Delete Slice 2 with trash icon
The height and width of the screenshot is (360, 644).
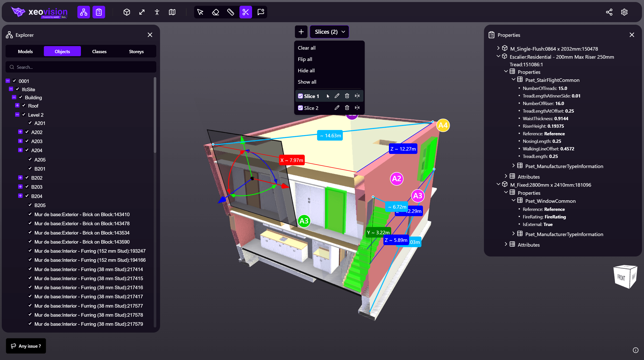347,108
